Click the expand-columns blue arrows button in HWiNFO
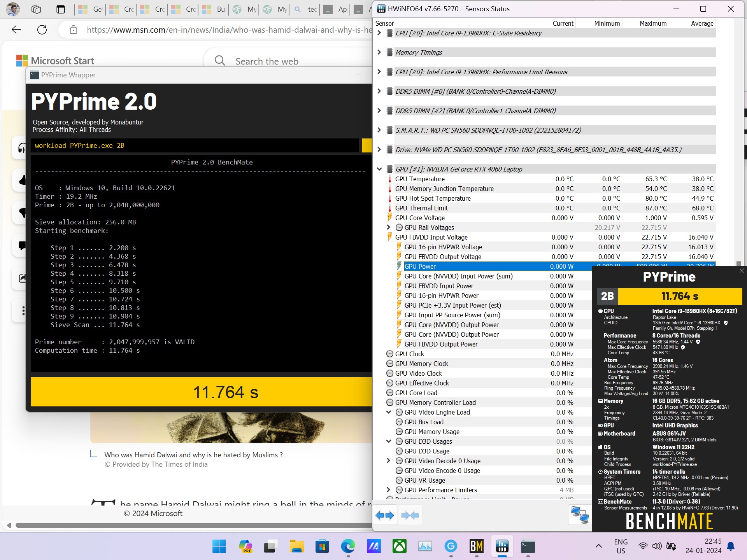The width and height of the screenshot is (747, 560). point(385,516)
